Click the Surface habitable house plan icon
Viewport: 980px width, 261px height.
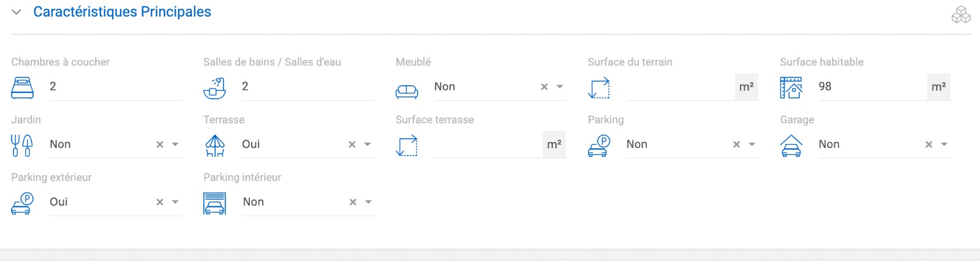point(791,88)
